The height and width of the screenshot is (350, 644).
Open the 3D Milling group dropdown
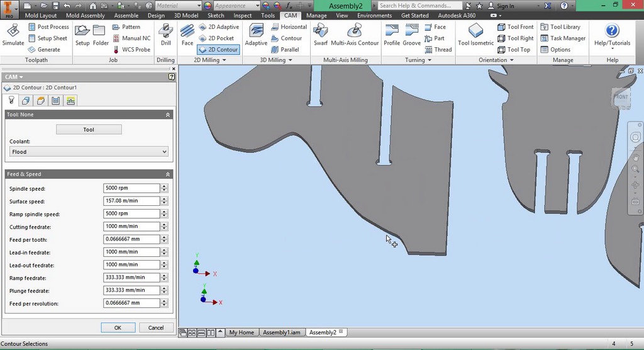pyautogui.click(x=276, y=60)
